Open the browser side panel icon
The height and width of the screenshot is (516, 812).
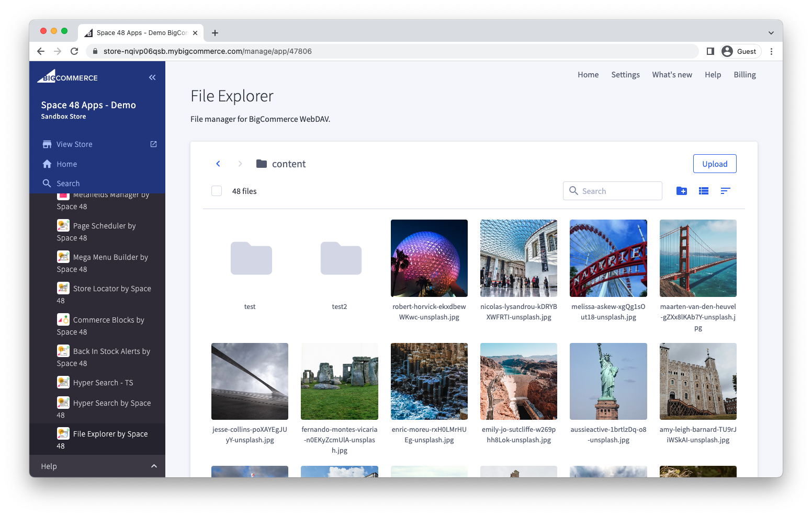point(710,51)
